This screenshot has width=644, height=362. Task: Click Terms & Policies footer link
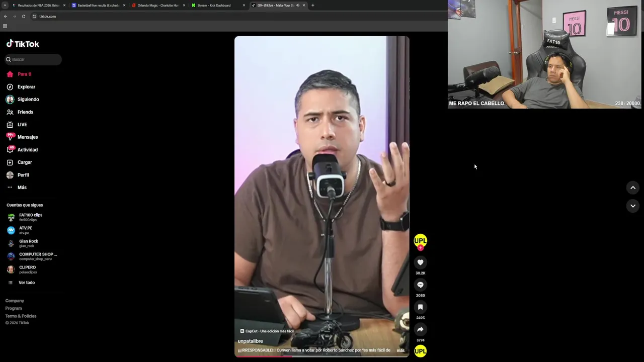21,316
